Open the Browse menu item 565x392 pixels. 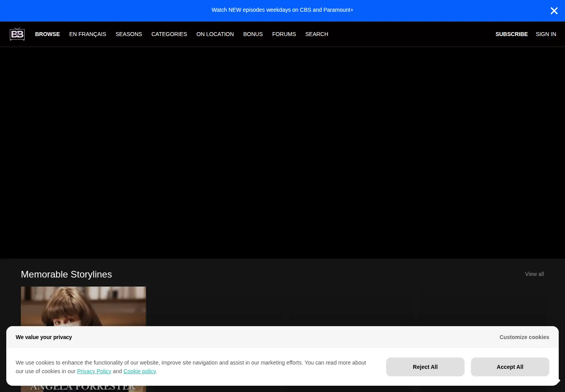[x=47, y=34]
